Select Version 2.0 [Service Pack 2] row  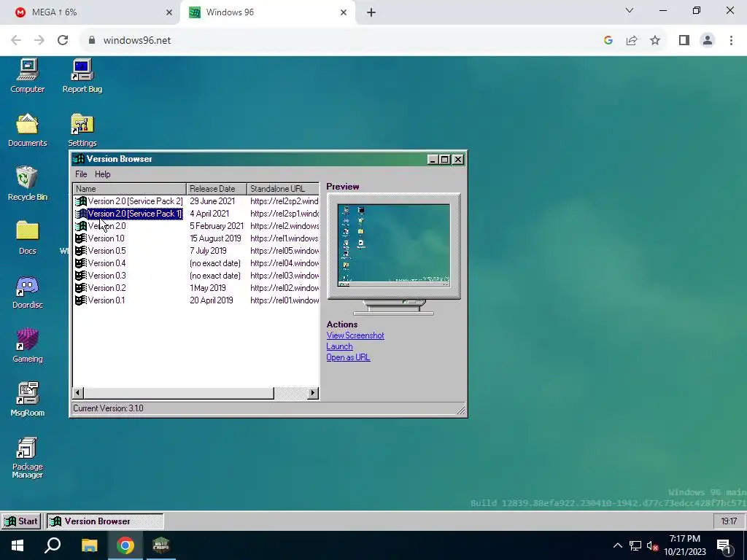click(x=196, y=201)
